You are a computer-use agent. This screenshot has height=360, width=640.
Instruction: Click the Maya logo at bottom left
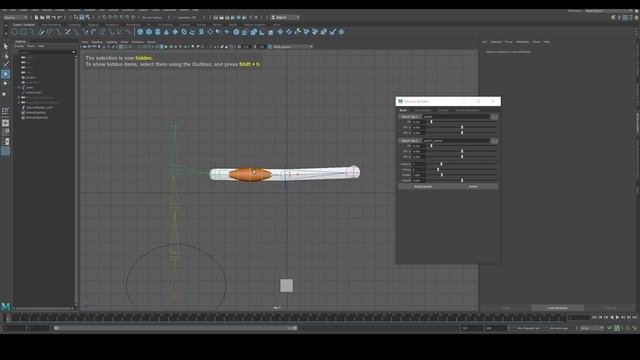point(6,306)
